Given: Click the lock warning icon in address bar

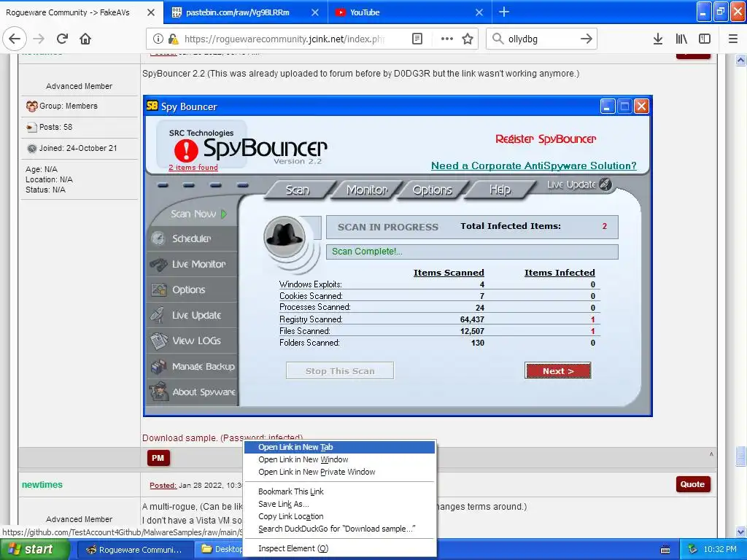Looking at the screenshot, I should coord(173,39).
